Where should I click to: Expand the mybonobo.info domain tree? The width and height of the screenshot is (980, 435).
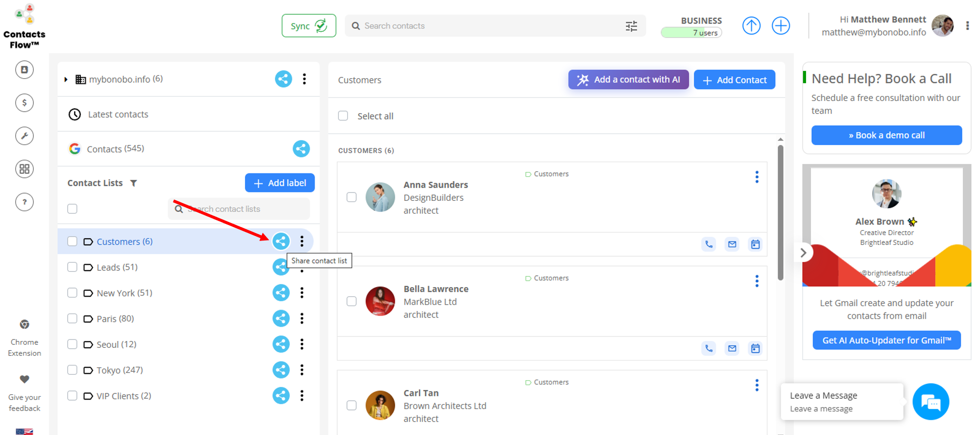click(66, 79)
